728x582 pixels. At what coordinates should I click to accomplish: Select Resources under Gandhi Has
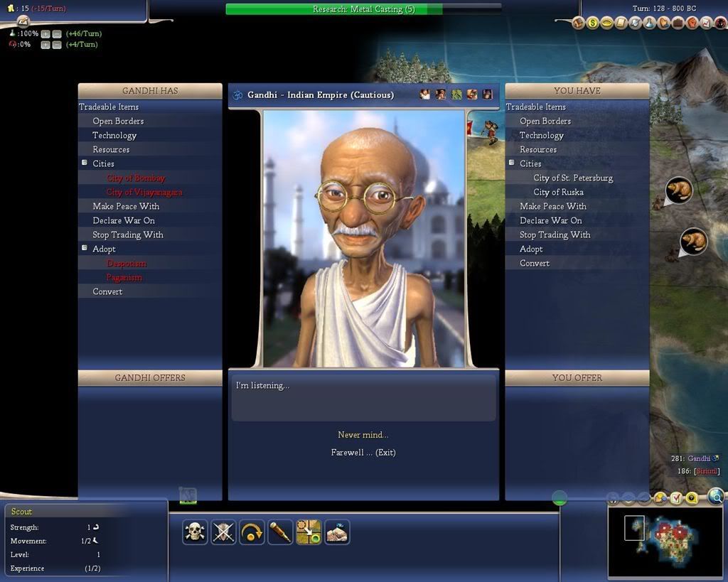coord(111,149)
